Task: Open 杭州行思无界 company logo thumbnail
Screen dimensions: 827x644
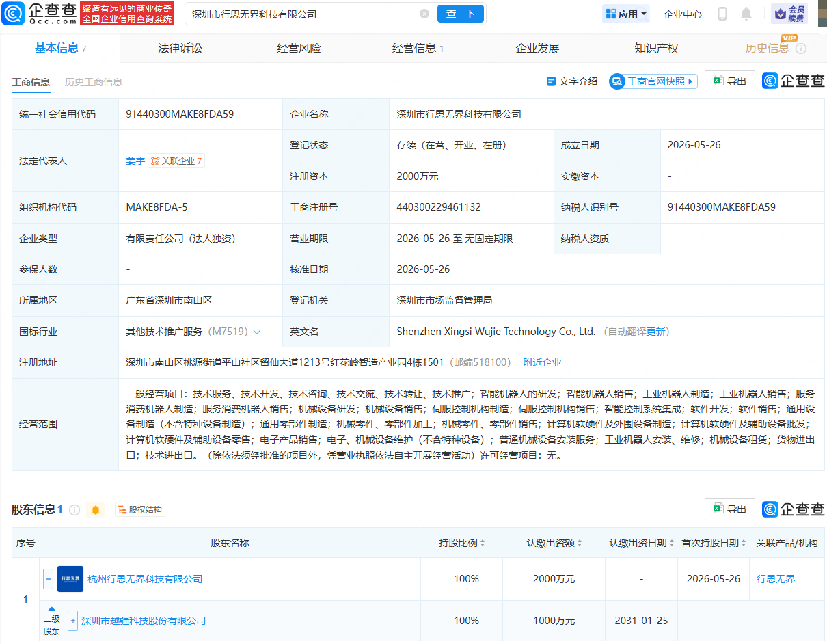Action: coord(70,579)
